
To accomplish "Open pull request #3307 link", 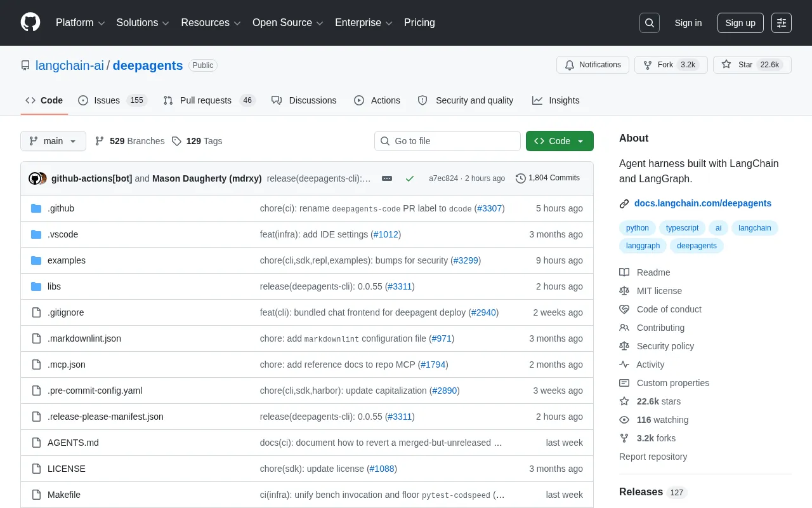I will click(489, 208).
